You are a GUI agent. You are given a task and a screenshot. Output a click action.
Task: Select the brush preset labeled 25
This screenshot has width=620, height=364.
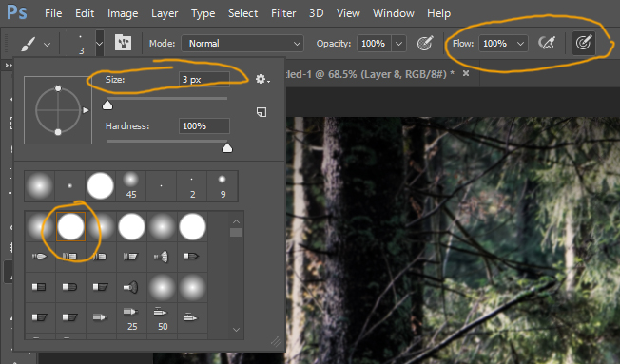(x=131, y=317)
